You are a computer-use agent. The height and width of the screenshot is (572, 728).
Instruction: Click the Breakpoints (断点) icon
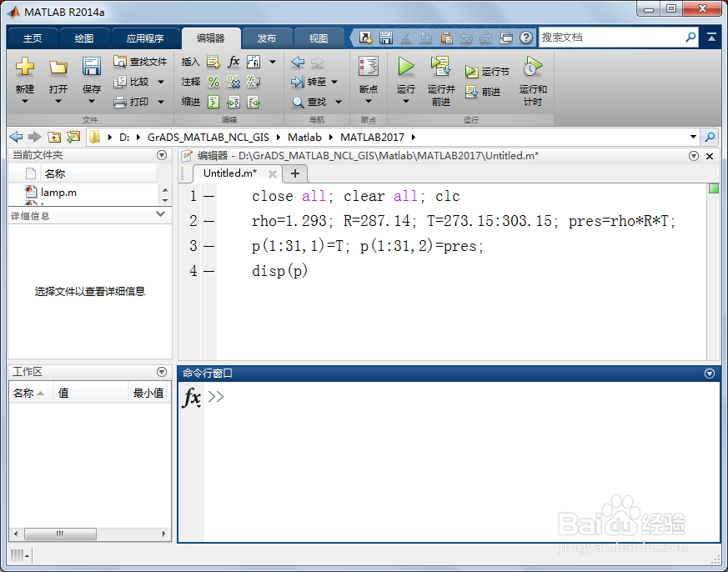pyautogui.click(x=369, y=67)
